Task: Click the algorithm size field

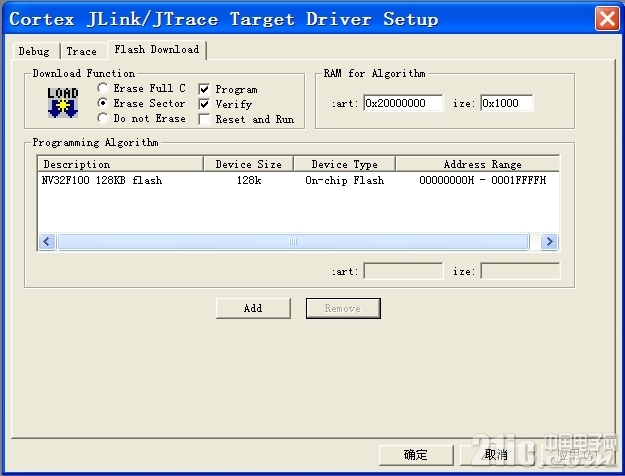Action: [x=520, y=271]
